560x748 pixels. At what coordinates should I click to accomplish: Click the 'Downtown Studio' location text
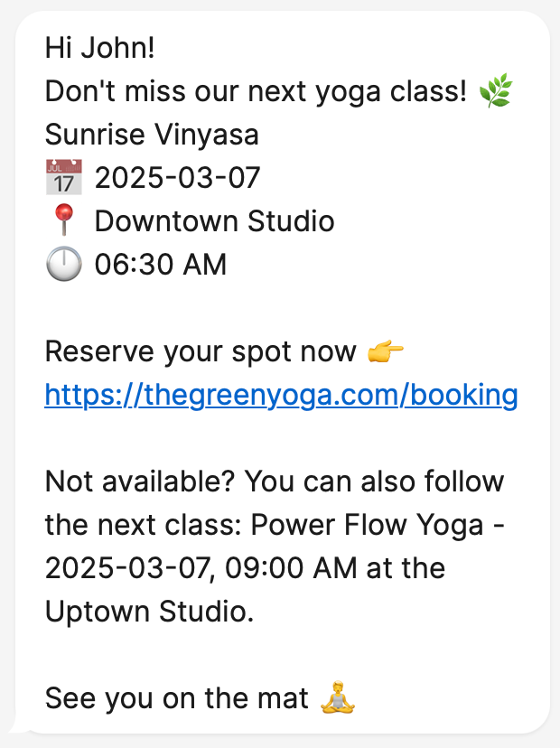pos(215,220)
